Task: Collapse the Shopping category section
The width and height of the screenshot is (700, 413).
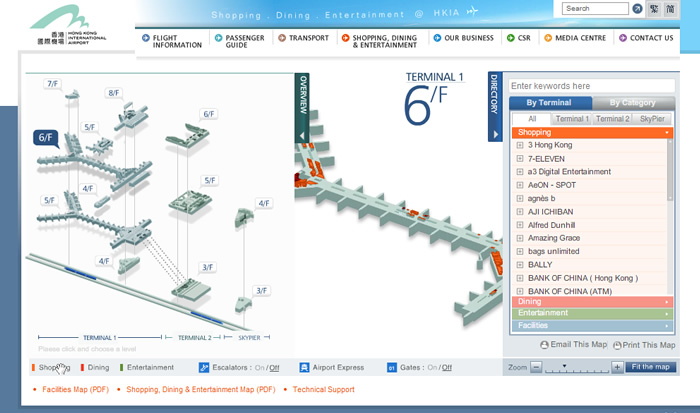Action: click(592, 132)
